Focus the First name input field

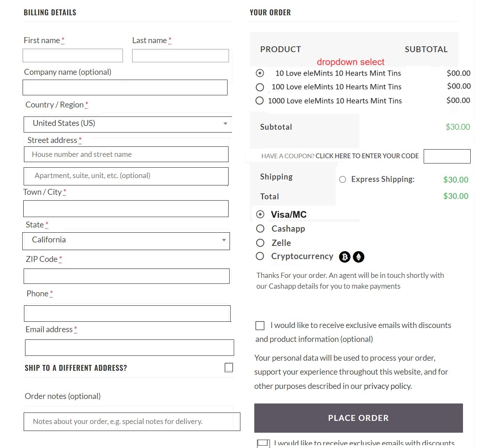click(x=73, y=56)
